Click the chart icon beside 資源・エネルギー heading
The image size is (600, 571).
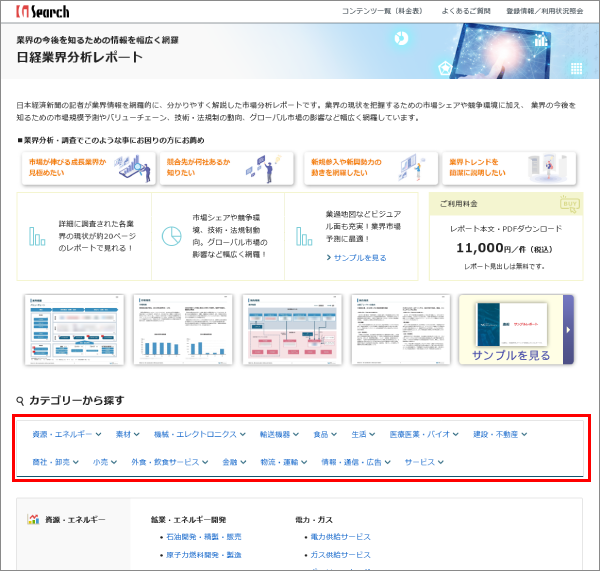point(33,519)
